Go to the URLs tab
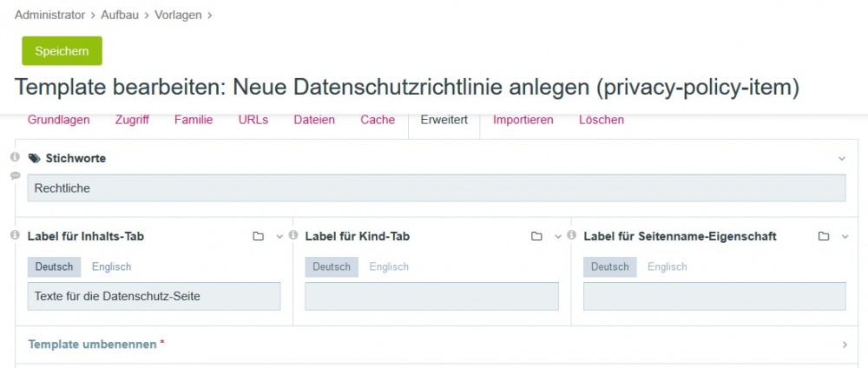868x368 pixels. click(253, 120)
